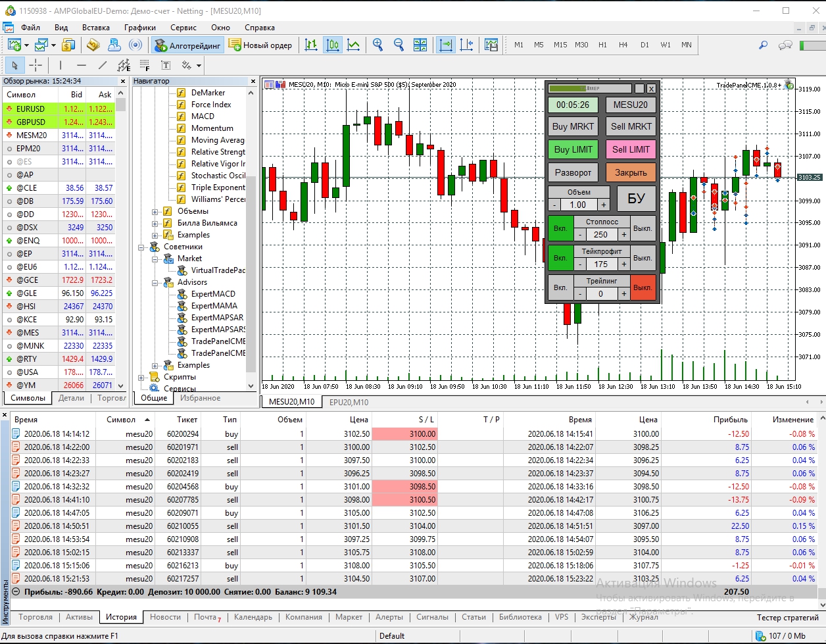Screen dimensions: 826x644
Task: Click the Profiles toolbar icon
Action: coord(42,45)
